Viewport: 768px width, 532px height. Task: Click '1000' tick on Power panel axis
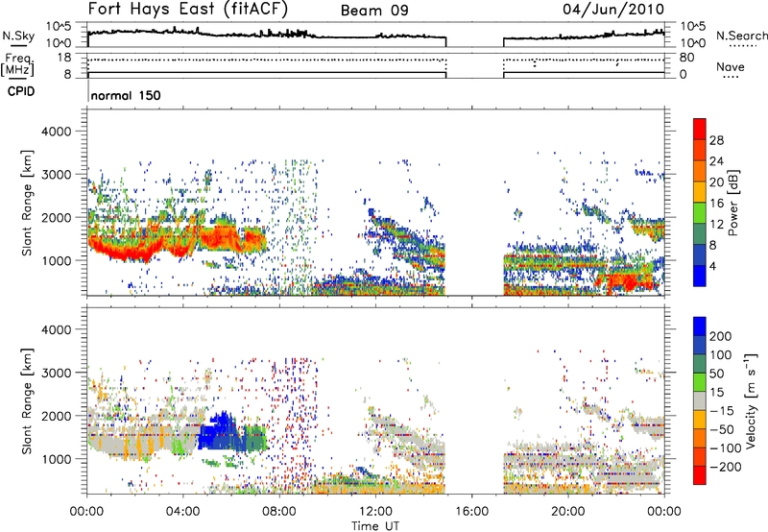56,260
